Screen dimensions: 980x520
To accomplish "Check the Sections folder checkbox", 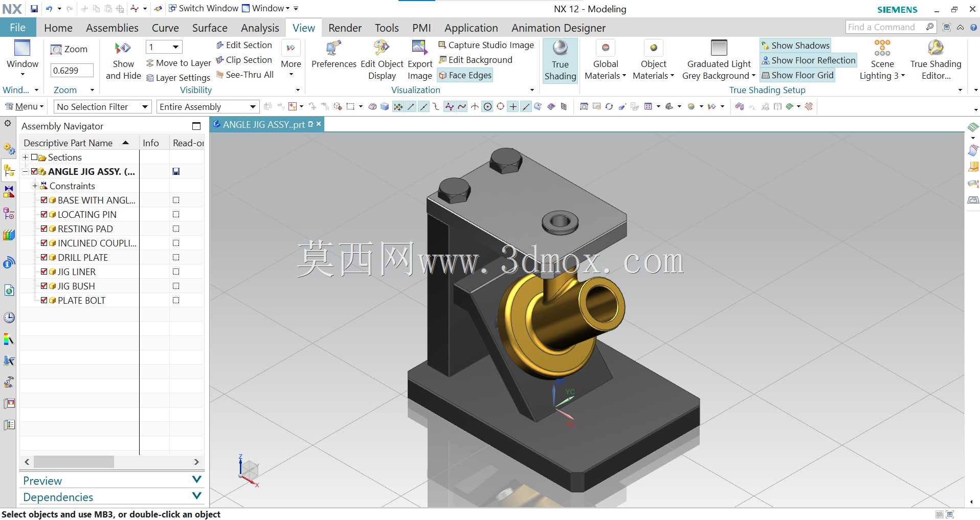I will [x=34, y=157].
